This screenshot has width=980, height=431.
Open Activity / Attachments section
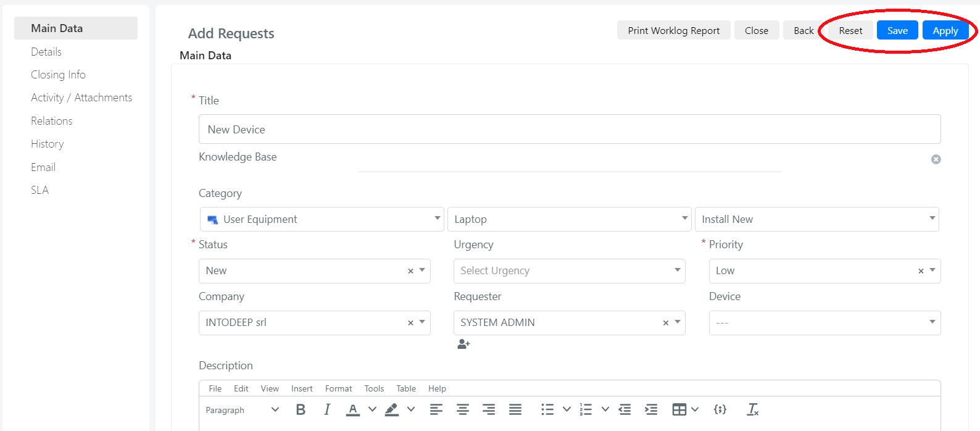[81, 98]
